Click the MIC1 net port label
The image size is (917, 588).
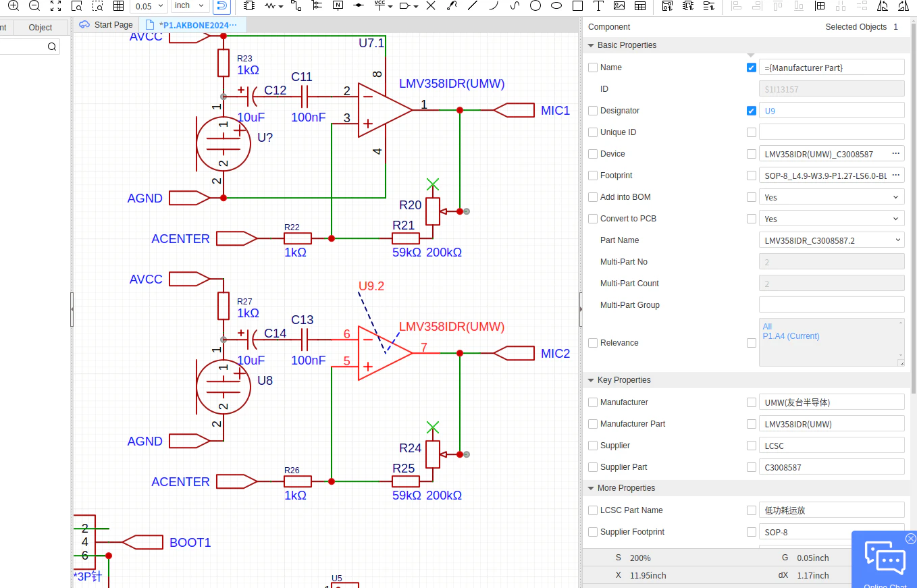click(555, 110)
